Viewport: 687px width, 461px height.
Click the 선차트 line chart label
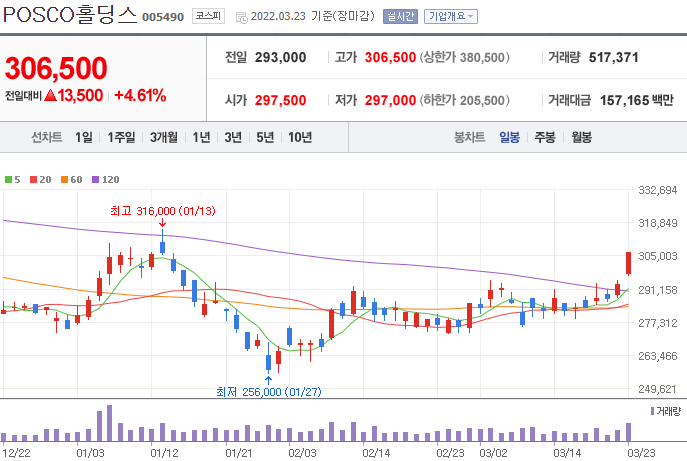(46, 138)
